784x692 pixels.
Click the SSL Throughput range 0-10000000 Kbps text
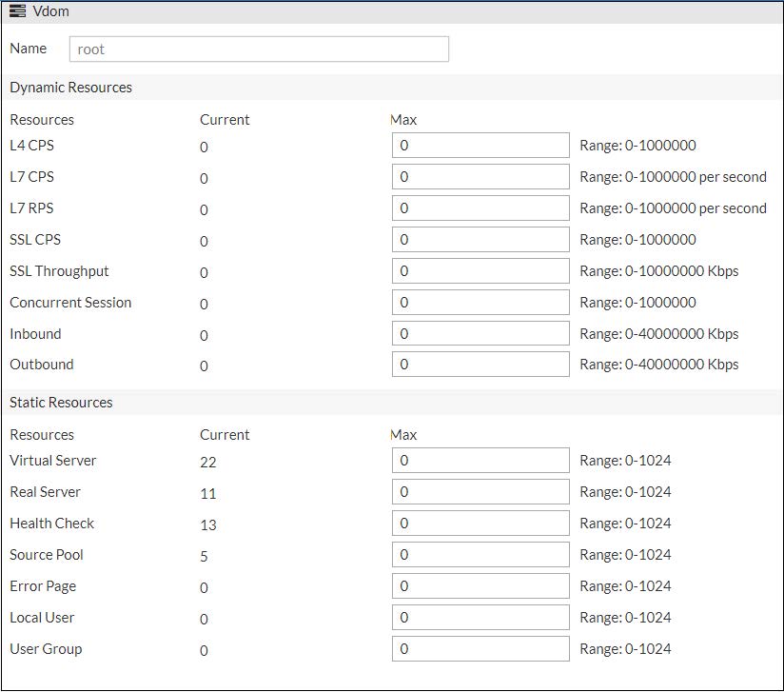[x=659, y=271]
